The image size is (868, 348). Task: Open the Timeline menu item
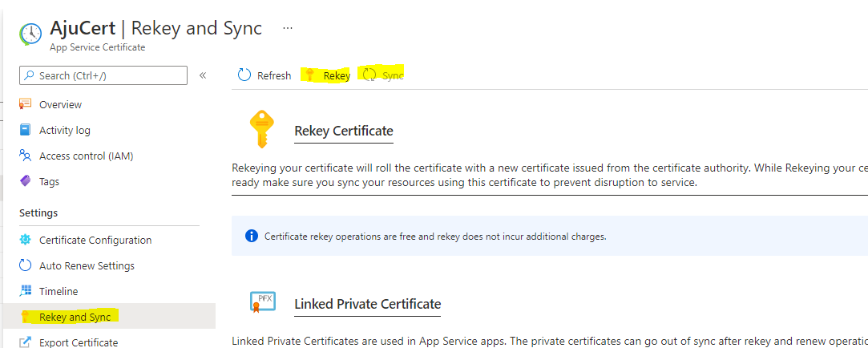tap(59, 291)
